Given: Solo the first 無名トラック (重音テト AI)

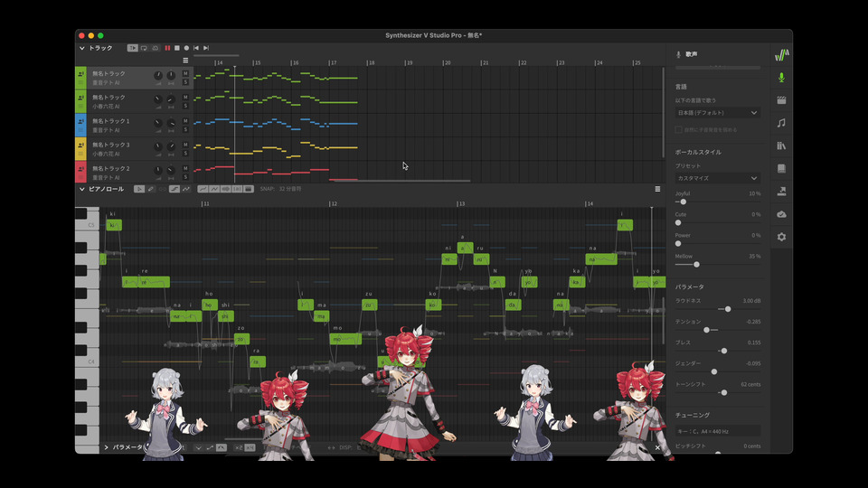Looking at the screenshot, I should 185,82.
